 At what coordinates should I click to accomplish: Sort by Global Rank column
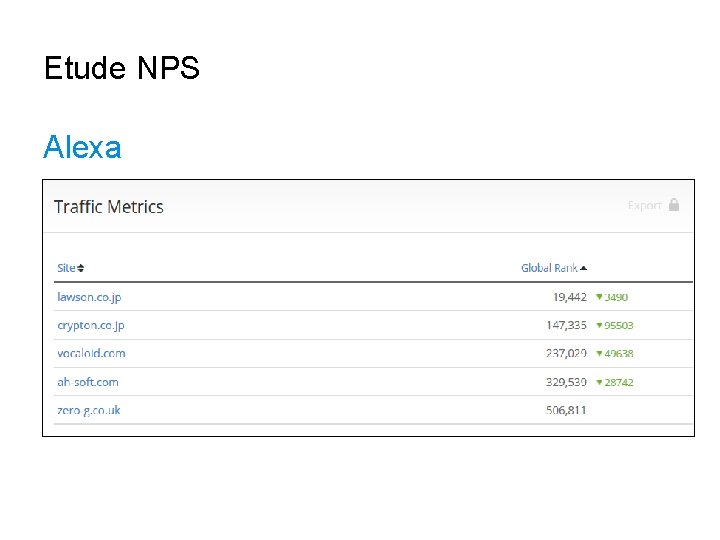click(549, 268)
